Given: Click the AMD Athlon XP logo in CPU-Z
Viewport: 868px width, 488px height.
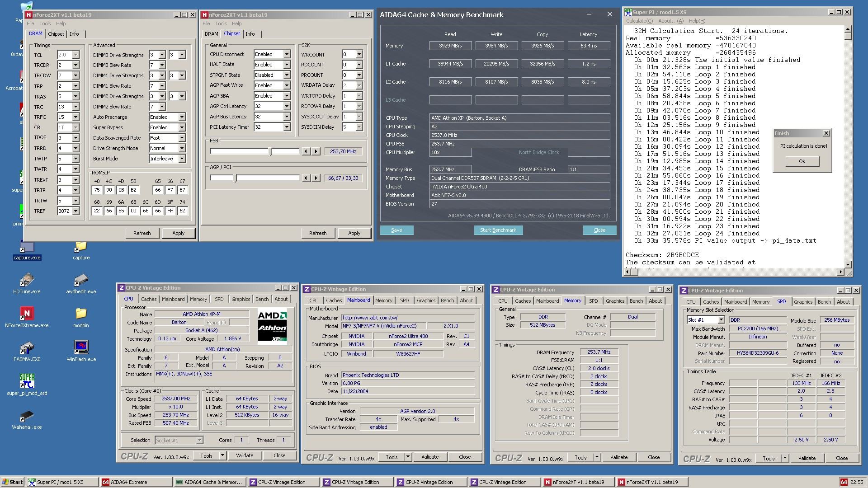Looking at the screenshot, I should (272, 326).
